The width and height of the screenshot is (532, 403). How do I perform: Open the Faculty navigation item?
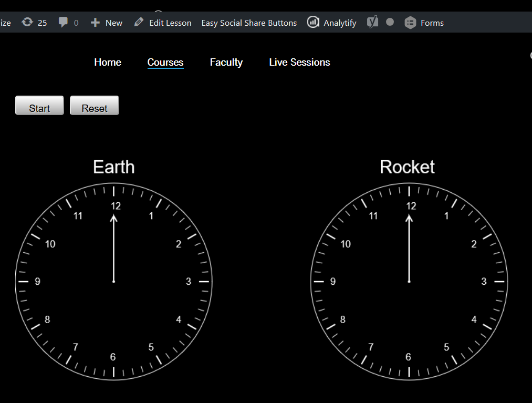(226, 62)
